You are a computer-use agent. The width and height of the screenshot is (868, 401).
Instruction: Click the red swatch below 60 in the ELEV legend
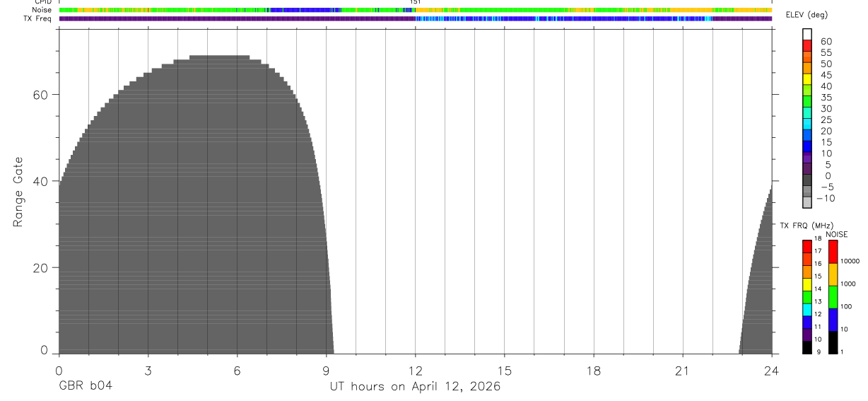(x=807, y=46)
